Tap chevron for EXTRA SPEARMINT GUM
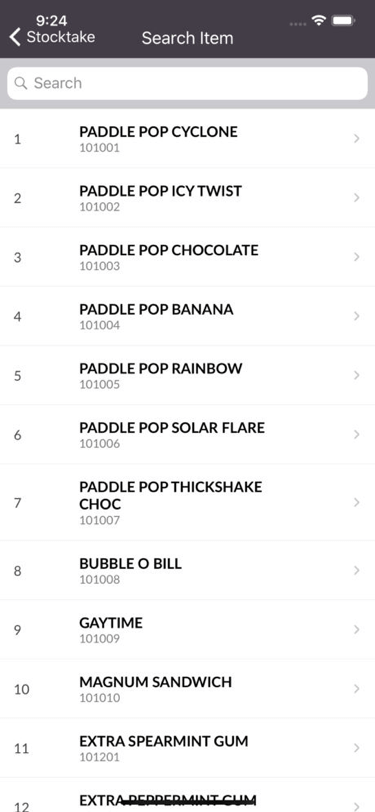This screenshot has width=375, height=812. pos(356,748)
